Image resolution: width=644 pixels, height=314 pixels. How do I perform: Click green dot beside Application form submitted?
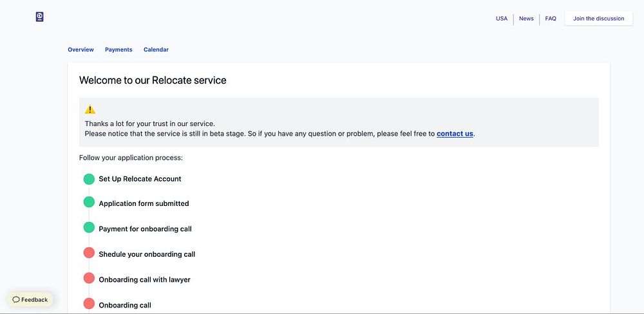click(89, 202)
